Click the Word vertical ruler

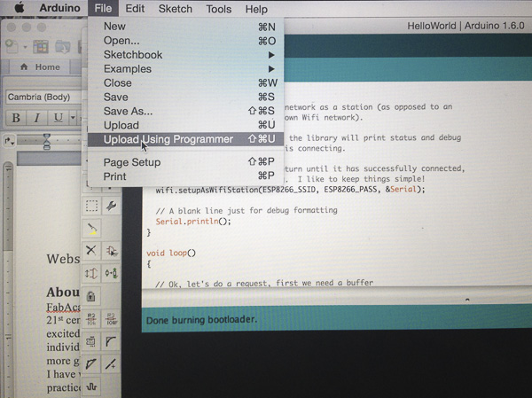8,278
